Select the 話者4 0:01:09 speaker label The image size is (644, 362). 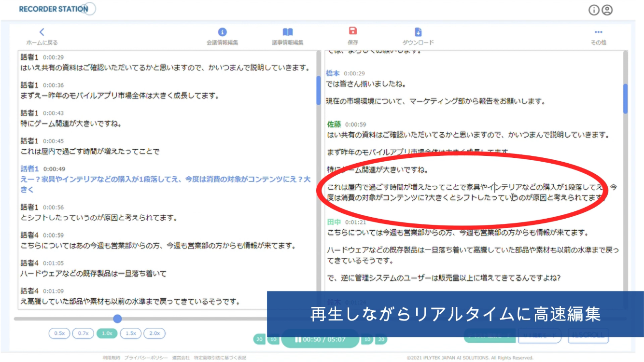(29, 291)
